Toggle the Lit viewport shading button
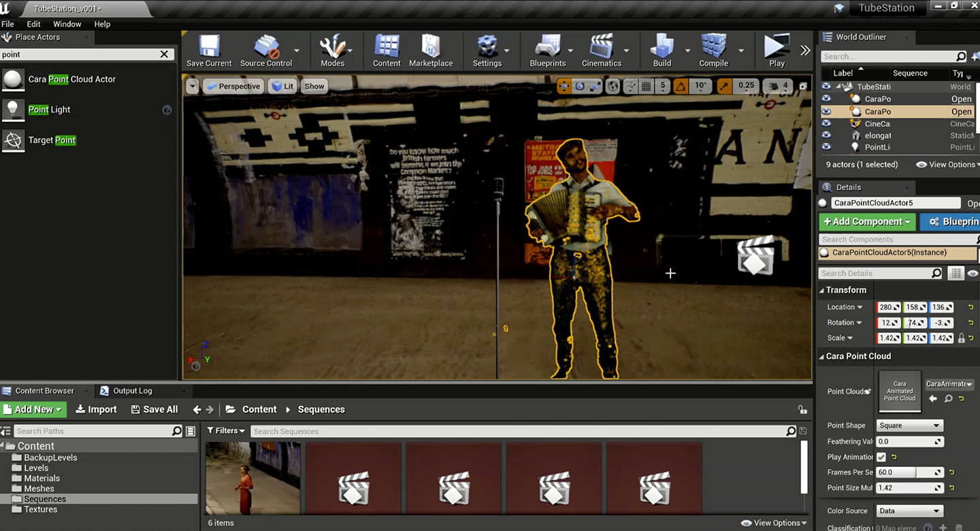The image size is (980, 531). [282, 86]
